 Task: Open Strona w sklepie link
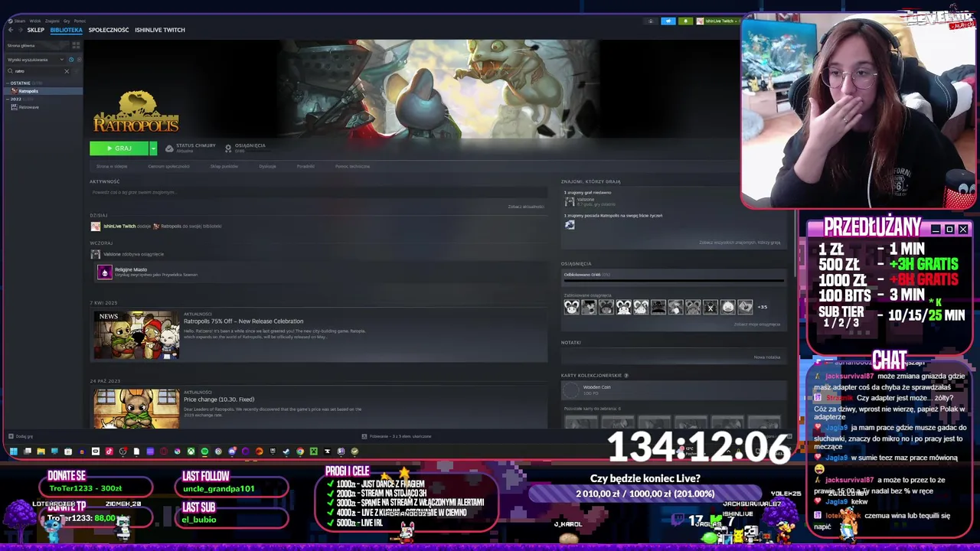click(112, 166)
